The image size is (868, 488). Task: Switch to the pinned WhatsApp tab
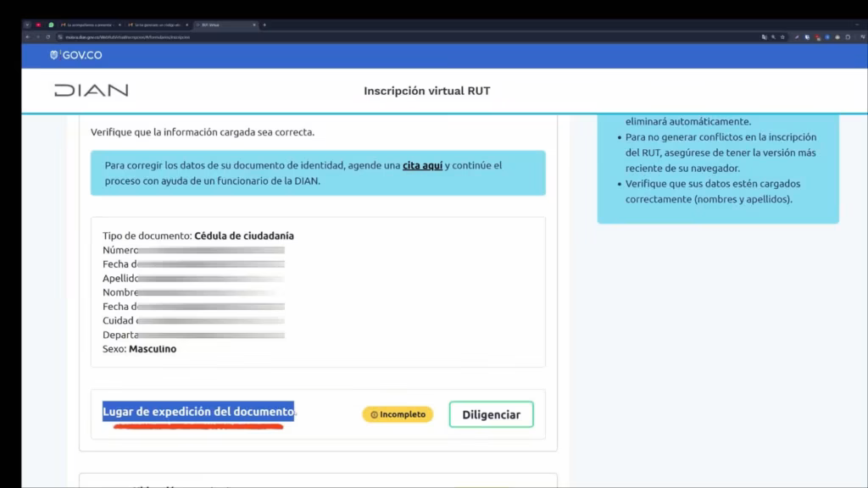click(51, 25)
